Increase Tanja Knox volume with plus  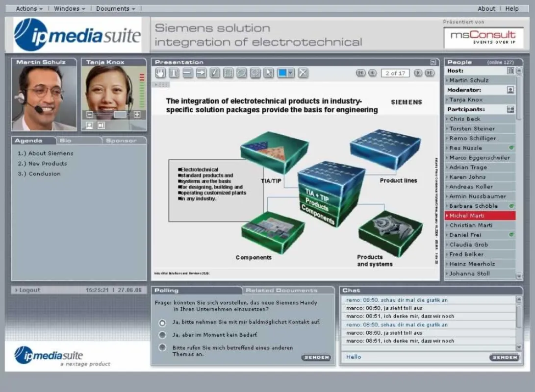point(137,115)
